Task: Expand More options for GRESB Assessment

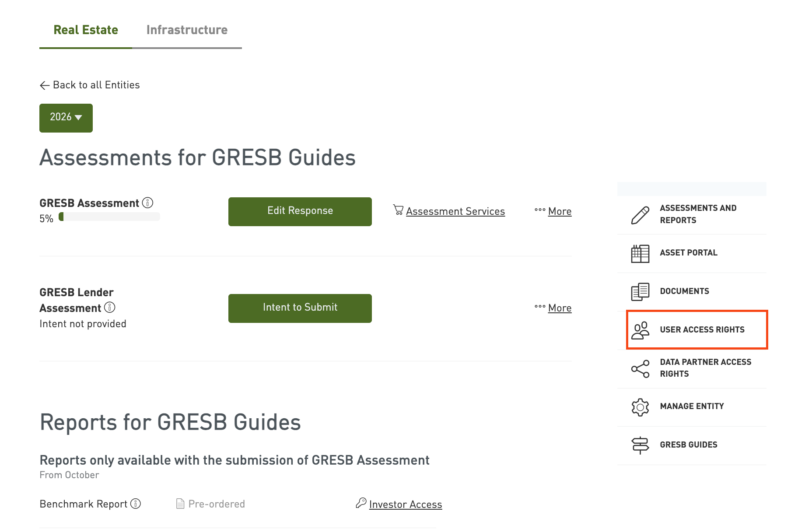Action: 553,211
